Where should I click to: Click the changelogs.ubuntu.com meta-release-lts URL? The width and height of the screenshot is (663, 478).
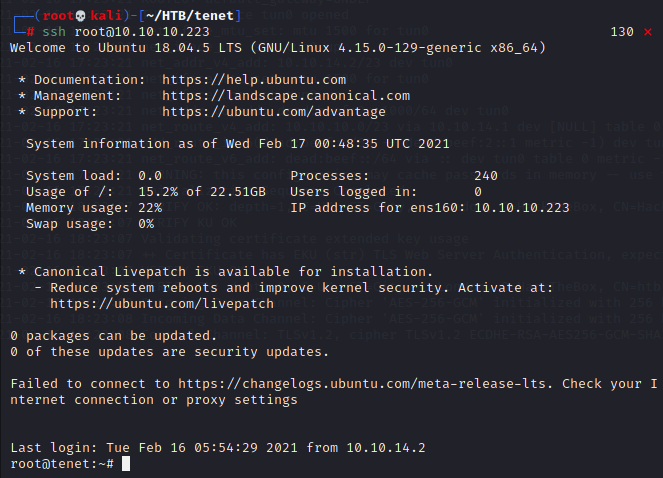pyautogui.click(x=371, y=384)
